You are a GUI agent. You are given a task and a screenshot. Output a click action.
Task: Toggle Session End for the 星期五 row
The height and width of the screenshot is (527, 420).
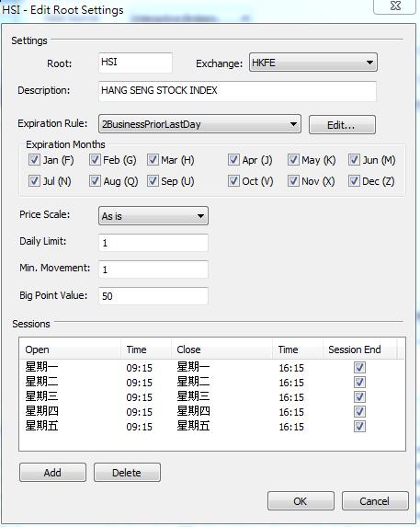click(x=359, y=427)
